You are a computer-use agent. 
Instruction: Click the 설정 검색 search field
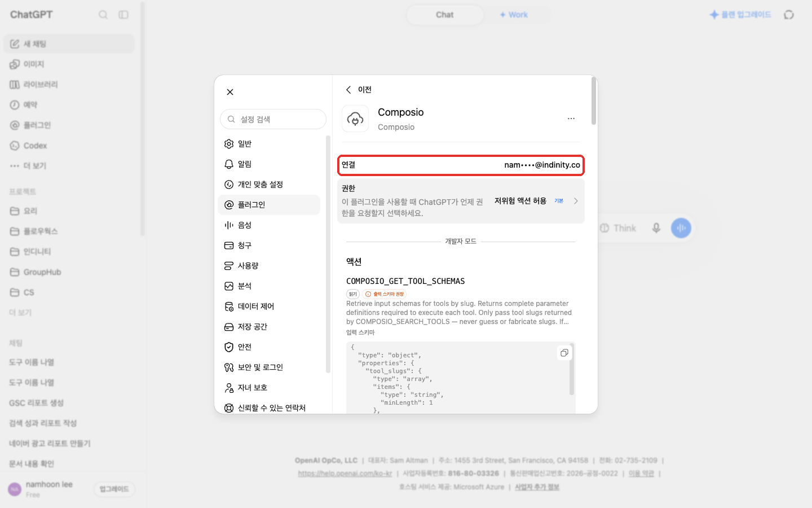(x=273, y=119)
